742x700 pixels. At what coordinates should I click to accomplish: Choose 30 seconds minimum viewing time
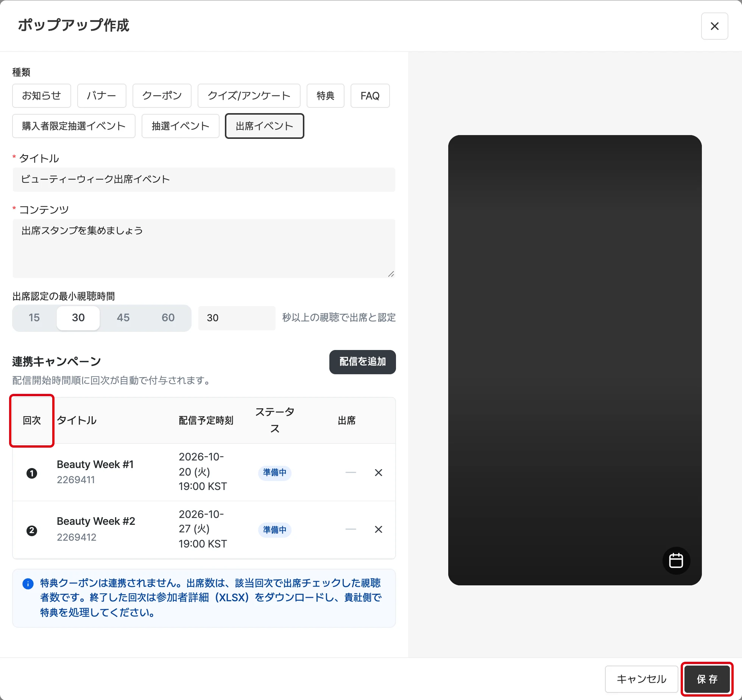coord(78,318)
